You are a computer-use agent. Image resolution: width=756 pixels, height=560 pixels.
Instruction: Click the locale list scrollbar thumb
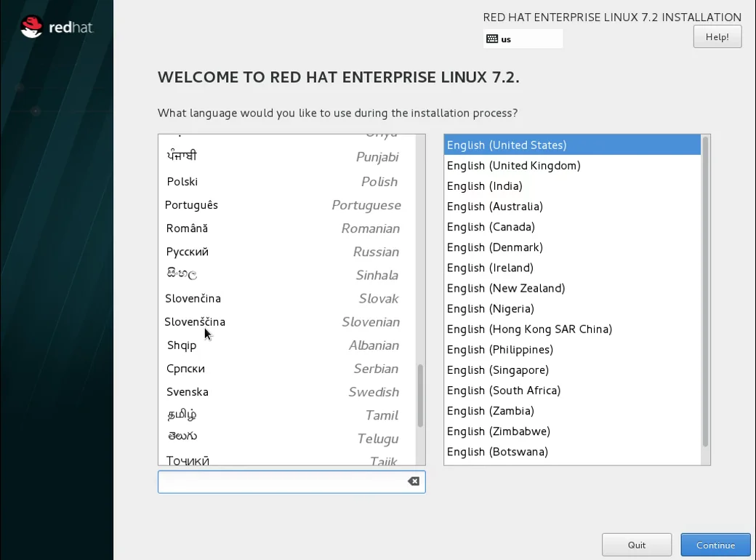point(705,292)
